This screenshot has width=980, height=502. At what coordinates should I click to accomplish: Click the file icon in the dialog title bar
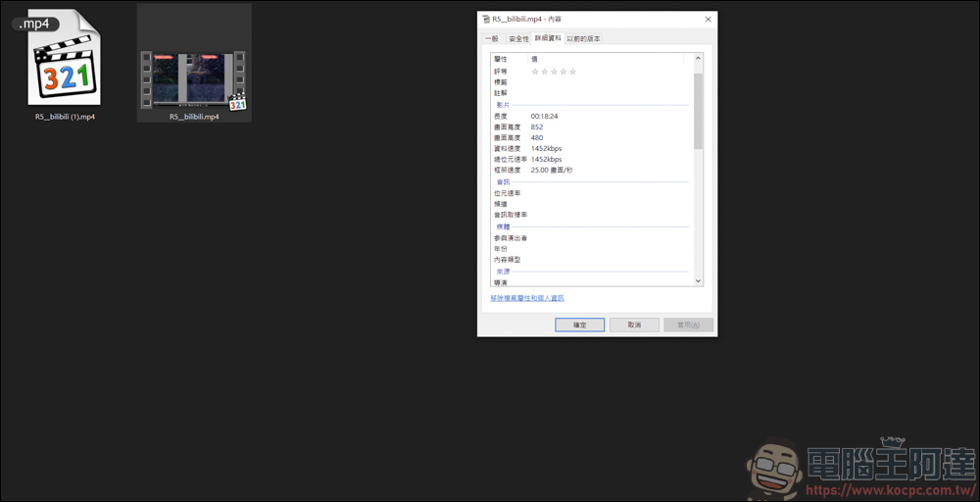pyautogui.click(x=485, y=19)
